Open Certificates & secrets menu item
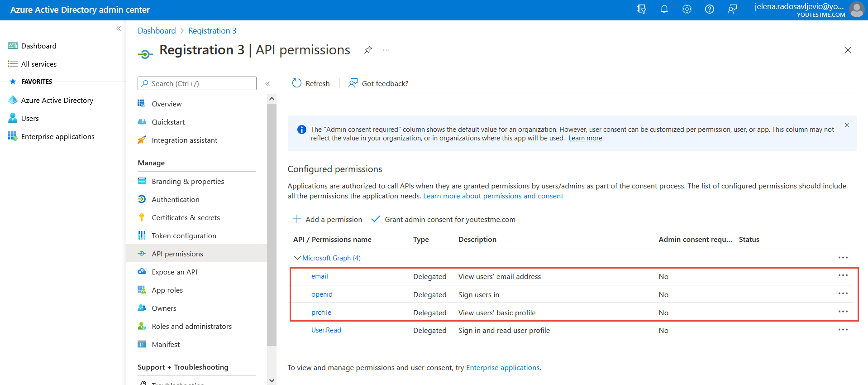Image resolution: width=868 pixels, height=385 pixels. pos(186,217)
